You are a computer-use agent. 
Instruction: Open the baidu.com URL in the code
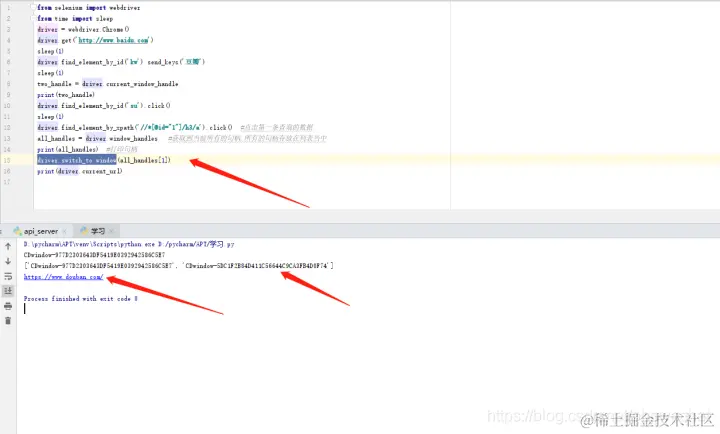tap(113, 40)
